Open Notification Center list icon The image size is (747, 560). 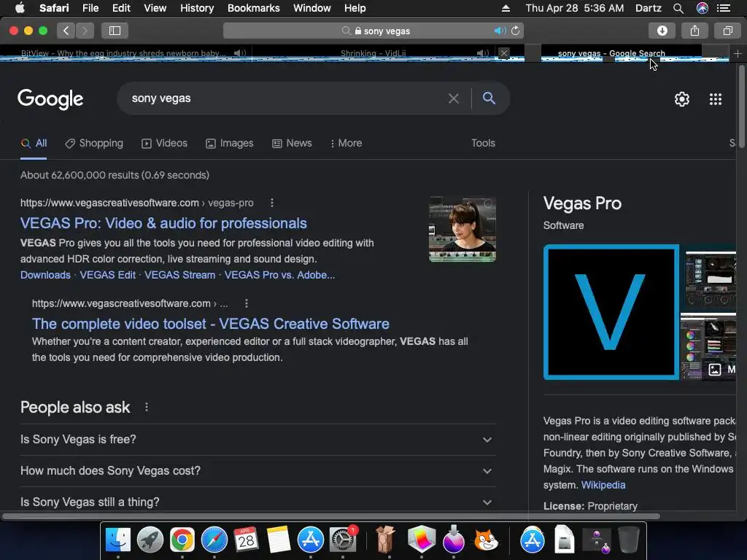click(x=724, y=8)
